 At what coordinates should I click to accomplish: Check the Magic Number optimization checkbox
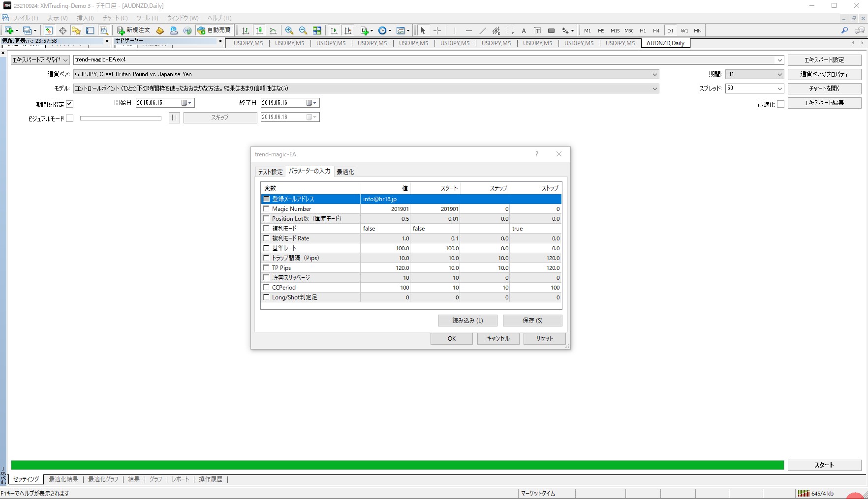(x=267, y=209)
